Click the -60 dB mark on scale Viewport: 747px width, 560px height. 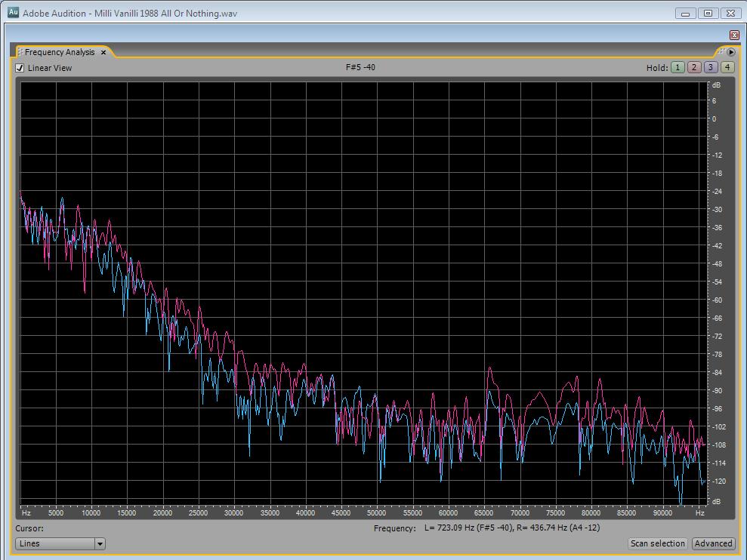[715, 300]
